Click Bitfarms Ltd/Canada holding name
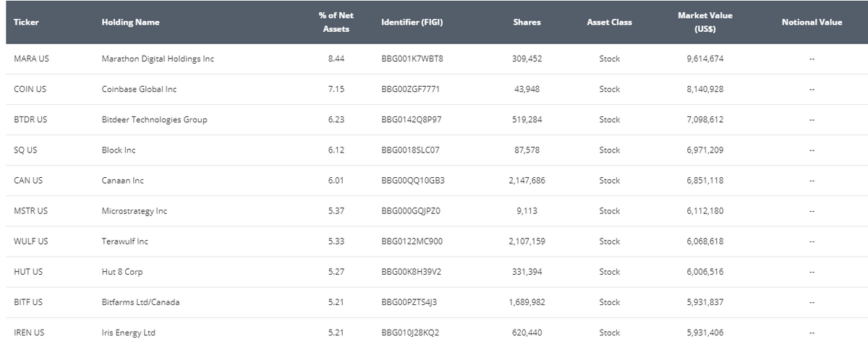 point(140,302)
